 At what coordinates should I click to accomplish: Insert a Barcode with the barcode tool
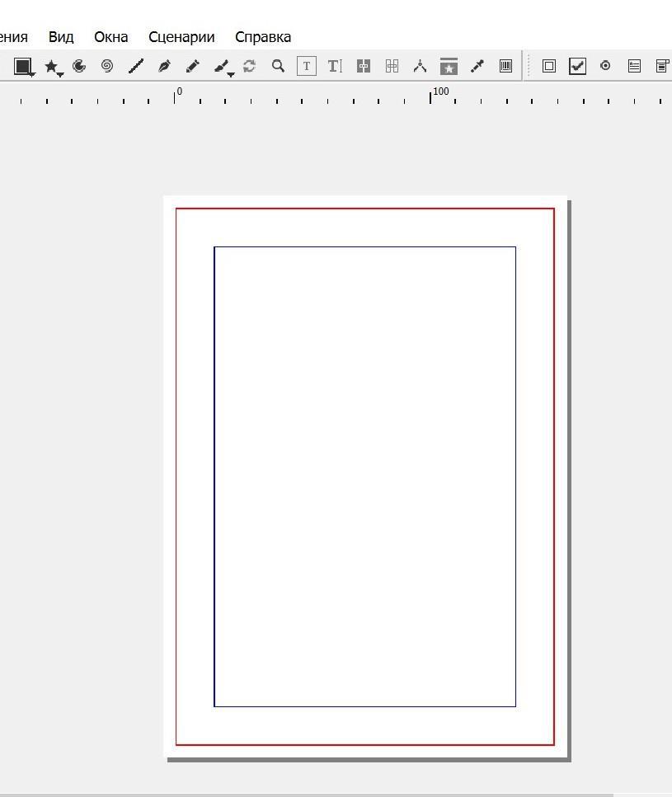point(505,66)
